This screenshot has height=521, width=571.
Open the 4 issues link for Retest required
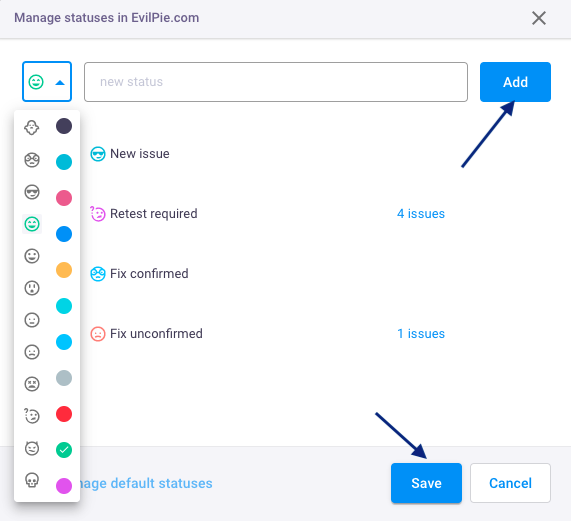[x=421, y=213]
